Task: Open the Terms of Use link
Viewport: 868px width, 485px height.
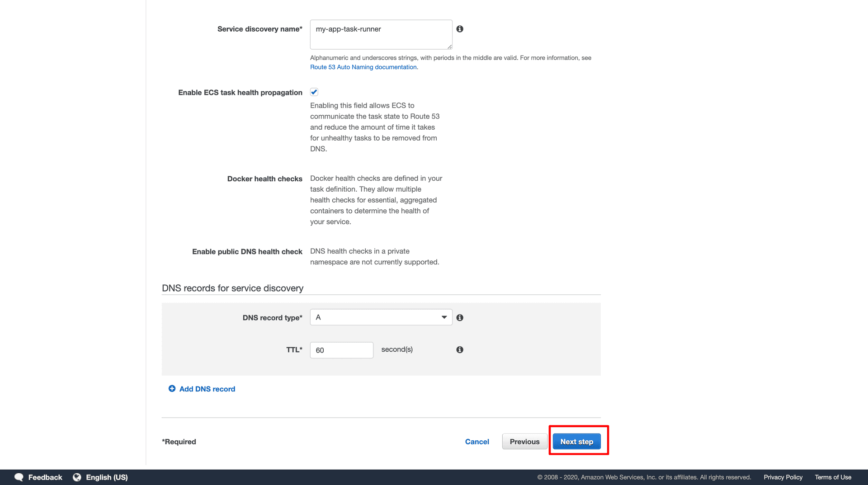Action: pyautogui.click(x=833, y=477)
